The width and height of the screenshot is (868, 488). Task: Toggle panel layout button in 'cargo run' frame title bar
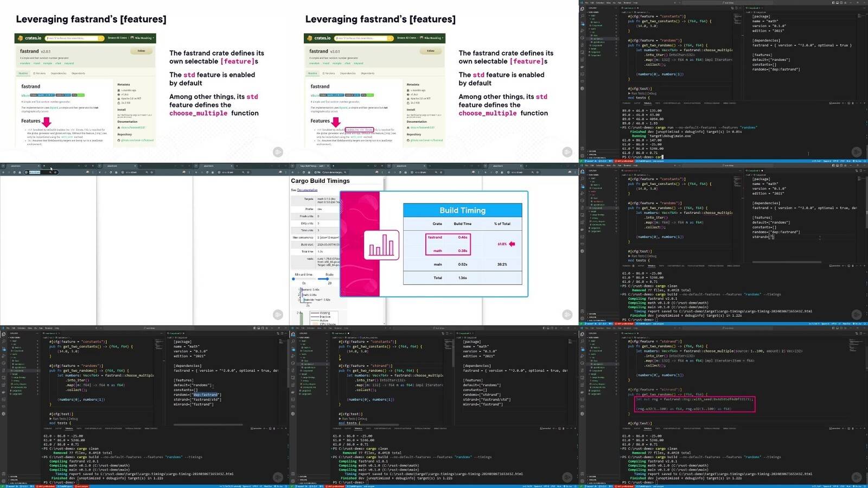point(838,2)
